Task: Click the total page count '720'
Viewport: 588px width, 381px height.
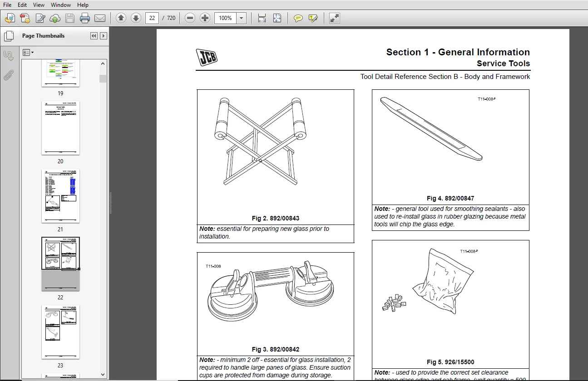Action: 171,18
